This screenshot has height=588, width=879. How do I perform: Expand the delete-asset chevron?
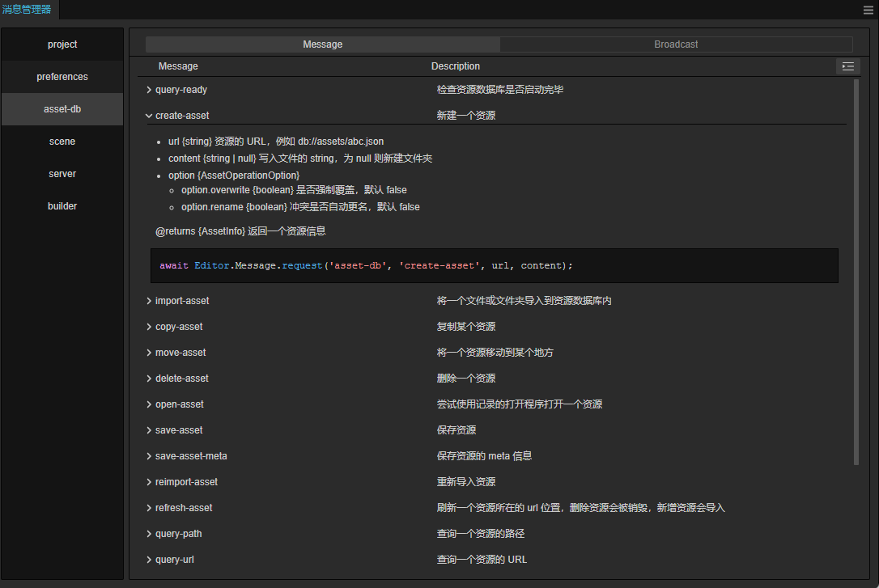[149, 379]
